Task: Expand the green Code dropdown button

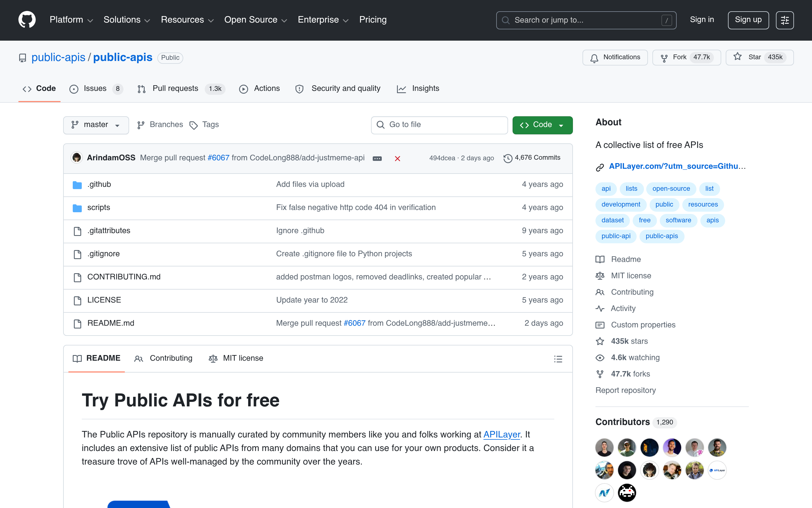Action: pyautogui.click(x=542, y=125)
